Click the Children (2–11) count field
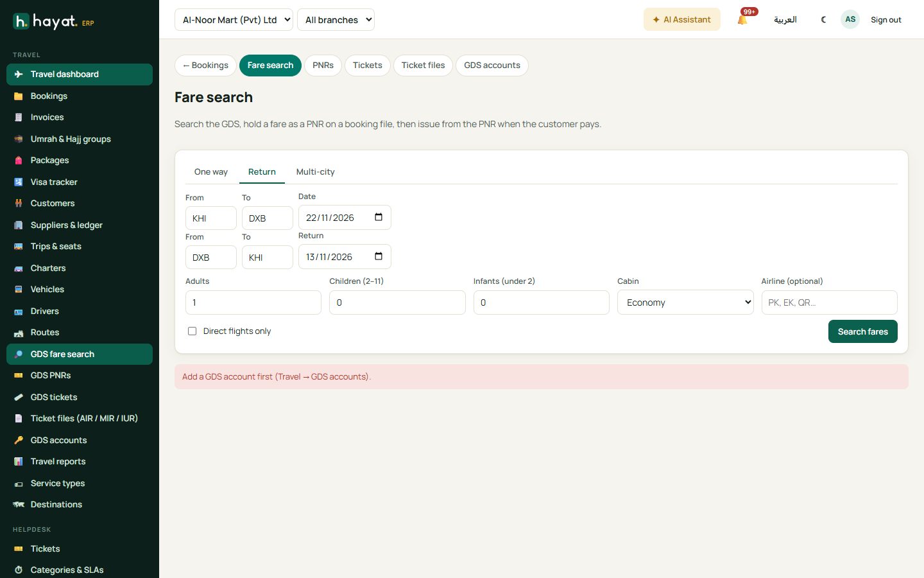The height and width of the screenshot is (578, 924). tap(397, 302)
